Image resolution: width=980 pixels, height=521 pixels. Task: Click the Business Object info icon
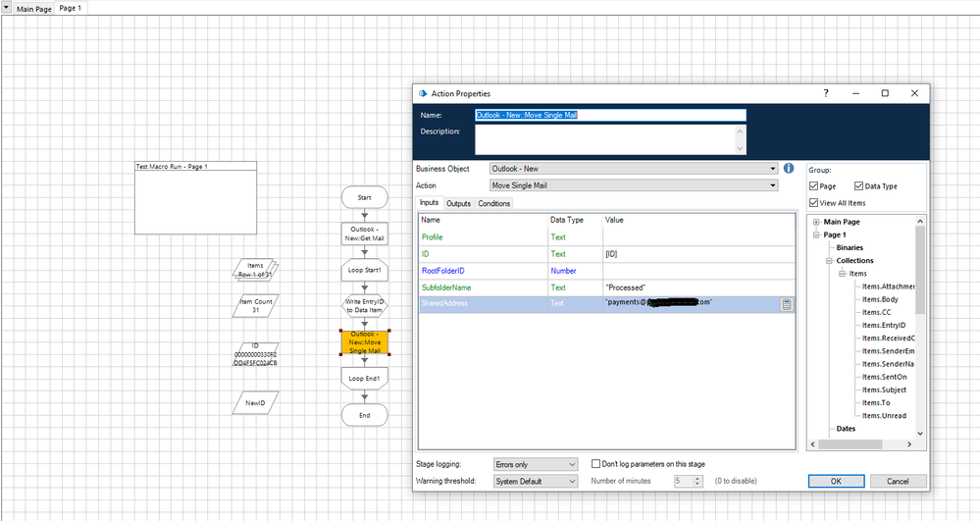tap(789, 168)
